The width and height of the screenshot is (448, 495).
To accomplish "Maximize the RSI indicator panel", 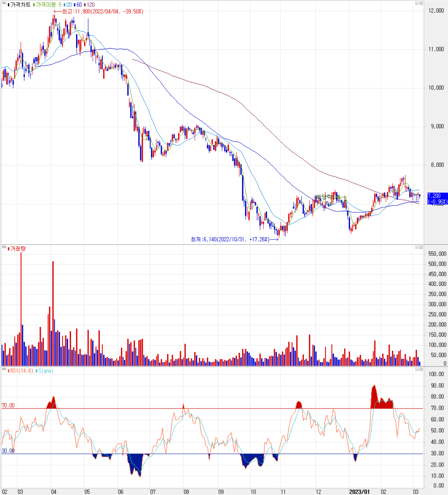I will (x=417, y=369).
